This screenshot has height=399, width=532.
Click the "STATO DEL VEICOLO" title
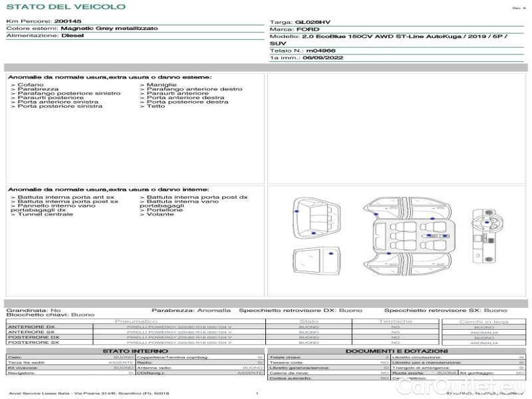(x=66, y=7)
